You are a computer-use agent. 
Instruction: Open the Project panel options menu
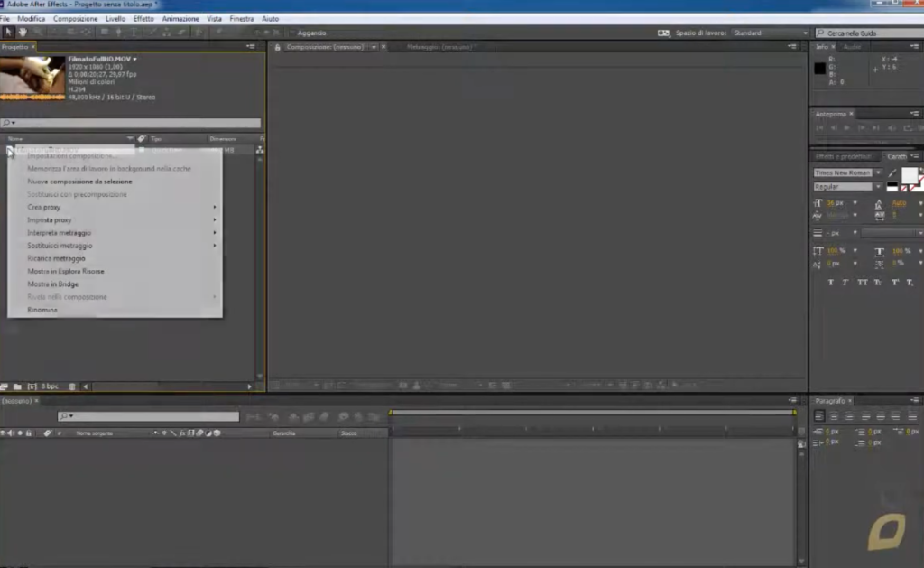point(251,47)
